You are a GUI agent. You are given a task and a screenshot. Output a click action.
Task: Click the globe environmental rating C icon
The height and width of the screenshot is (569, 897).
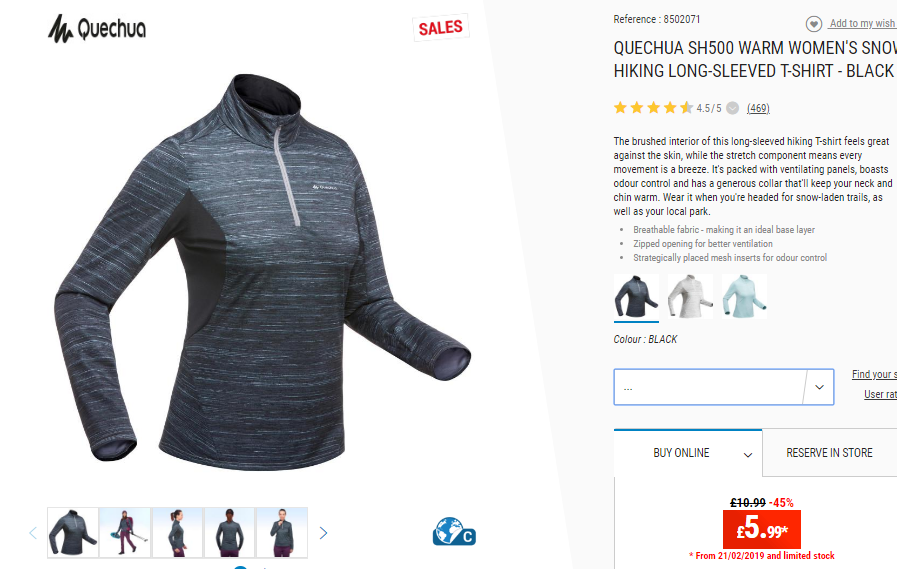[x=454, y=531]
